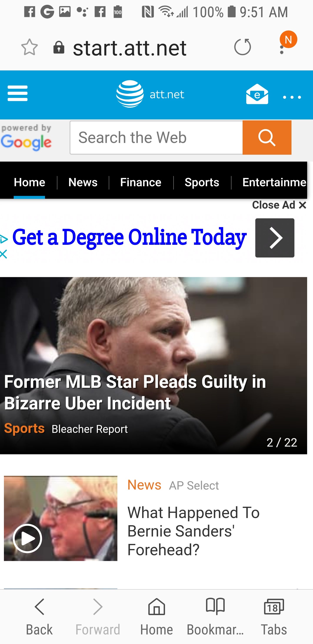313x644 pixels.
Task: Switch to the News tab
Action: (x=83, y=182)
